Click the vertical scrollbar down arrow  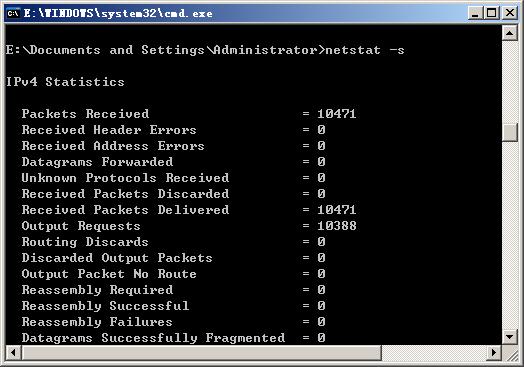[x=510, y=337]
